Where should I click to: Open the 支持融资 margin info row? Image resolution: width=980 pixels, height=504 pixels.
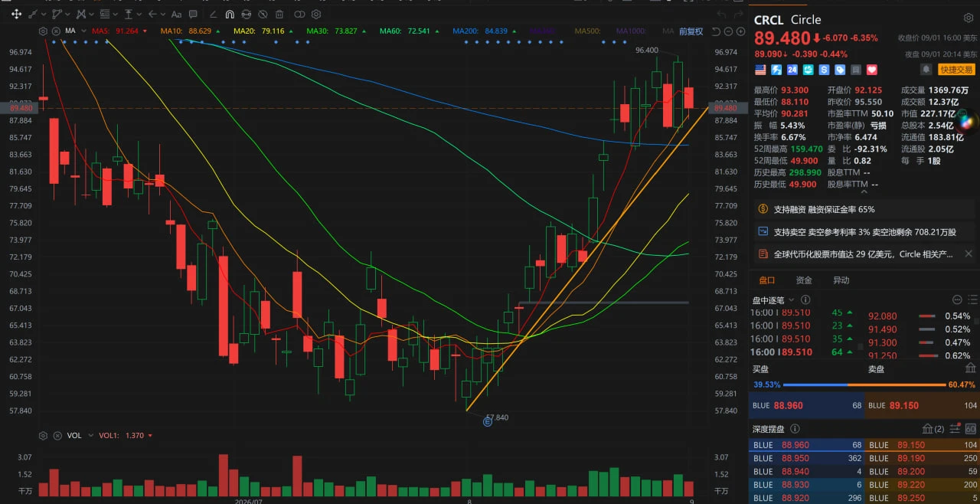click(x=864, y=209)
